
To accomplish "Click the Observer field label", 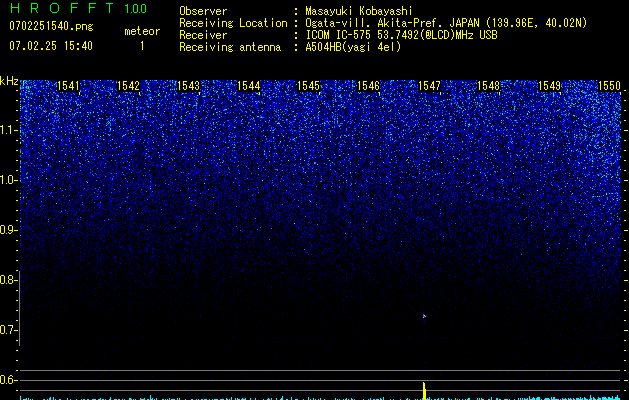I will click(x=203, y=11).
